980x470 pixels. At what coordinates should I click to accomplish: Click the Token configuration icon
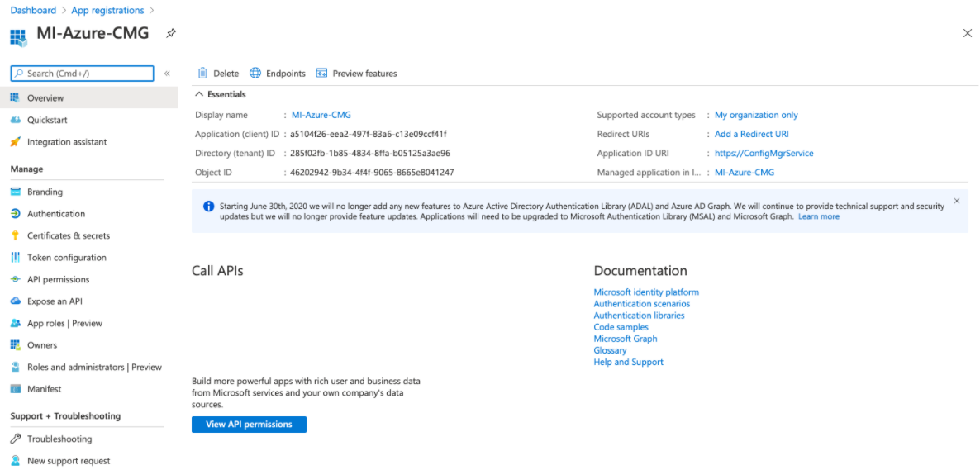(x=16, y=258)
